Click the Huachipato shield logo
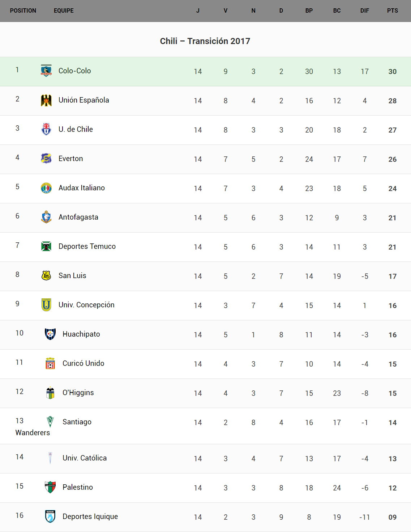 click(x=50, y=334)
